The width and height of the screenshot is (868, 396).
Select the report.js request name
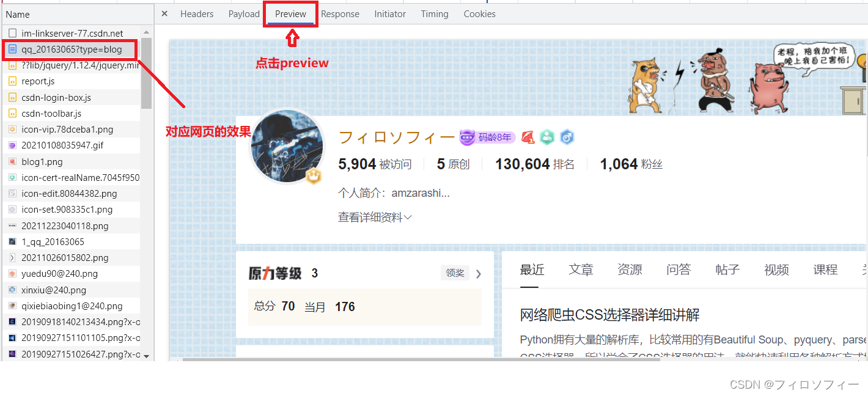tap(38, 81)
